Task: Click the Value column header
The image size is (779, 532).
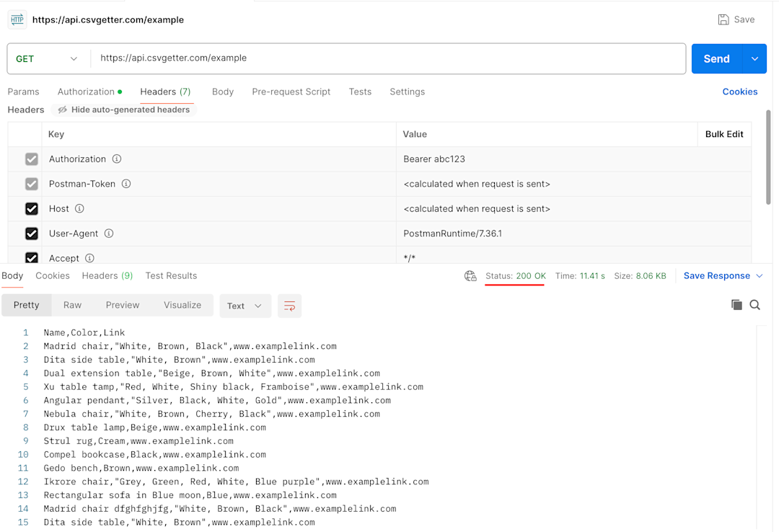Action: click(415, 134)
